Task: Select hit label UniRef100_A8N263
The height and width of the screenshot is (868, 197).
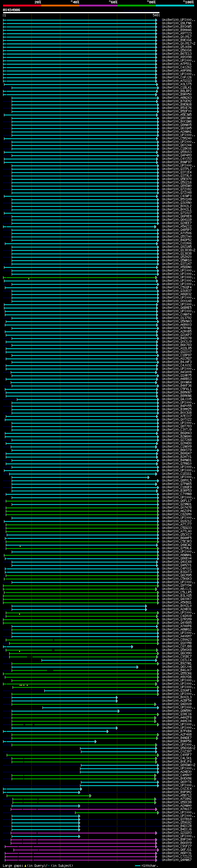Action: (x=177, y=98)
